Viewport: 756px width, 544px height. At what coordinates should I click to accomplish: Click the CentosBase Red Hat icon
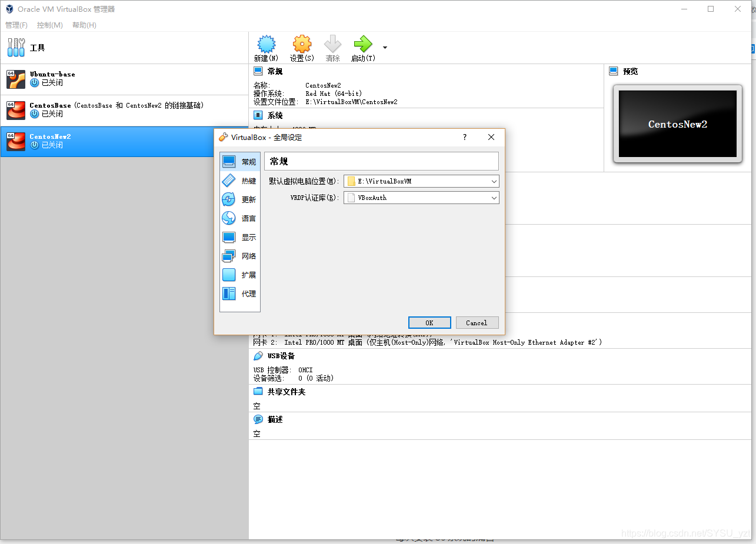(16, 110)
